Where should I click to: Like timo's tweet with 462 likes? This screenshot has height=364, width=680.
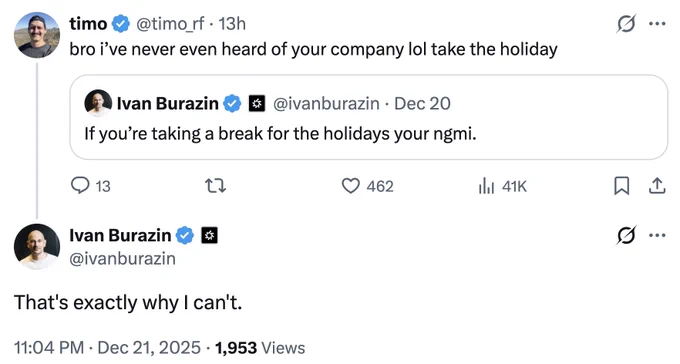[367, 186]
